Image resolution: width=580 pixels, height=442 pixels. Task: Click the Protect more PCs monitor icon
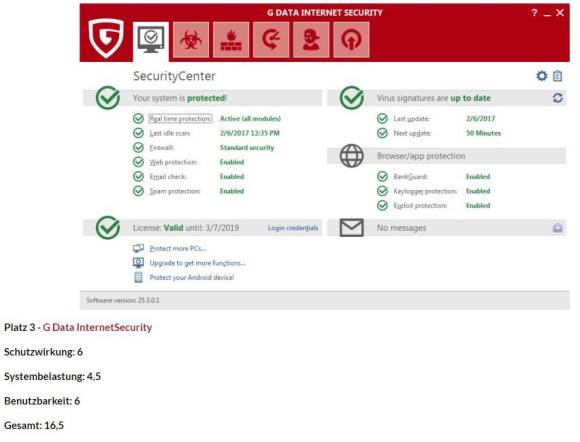tap(138, 248)
